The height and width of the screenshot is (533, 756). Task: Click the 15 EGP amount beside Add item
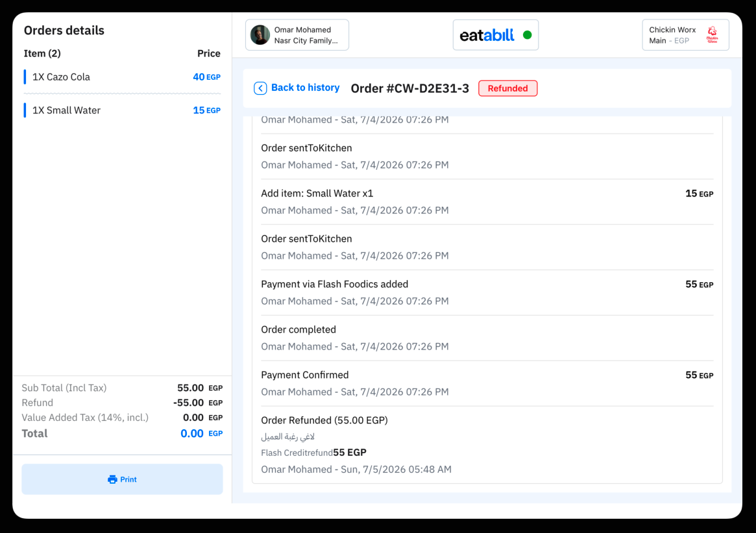pos(699,194)
